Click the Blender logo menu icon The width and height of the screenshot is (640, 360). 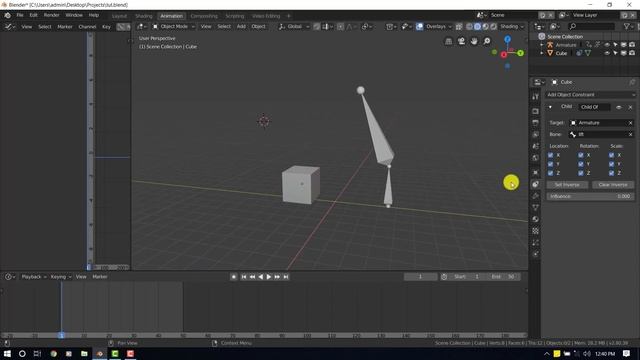(x=8, y=16)
